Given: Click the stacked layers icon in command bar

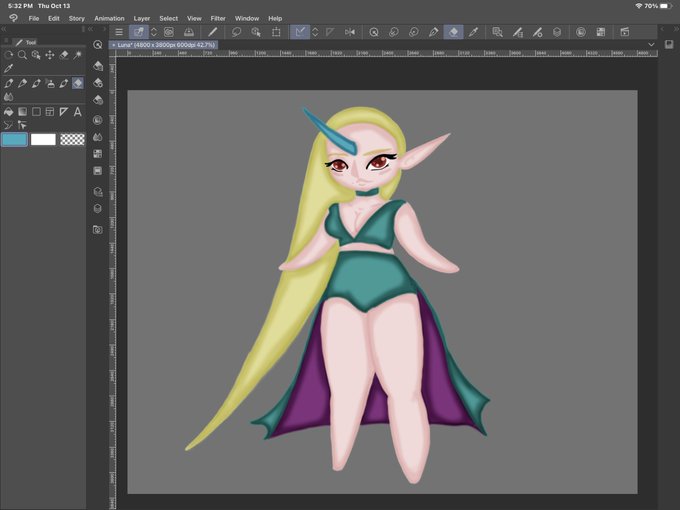Looking at the screenshot, I should (557, 32).
